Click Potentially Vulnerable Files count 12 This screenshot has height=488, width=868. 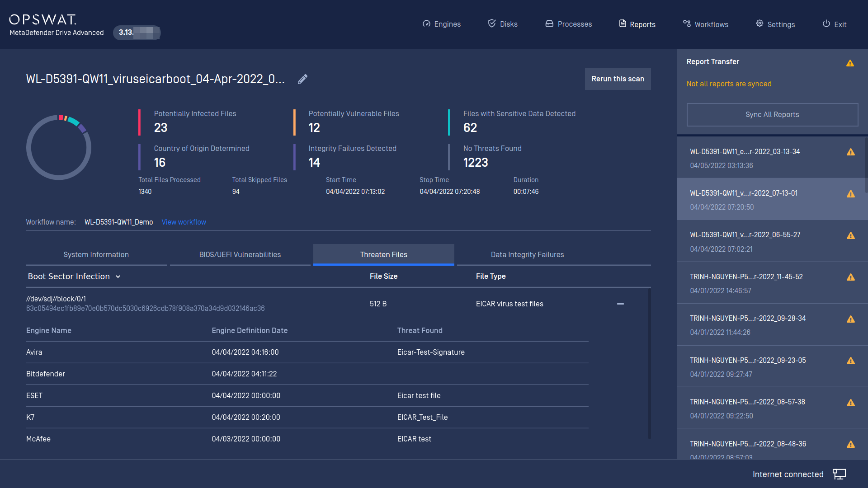tap(314, 128)
